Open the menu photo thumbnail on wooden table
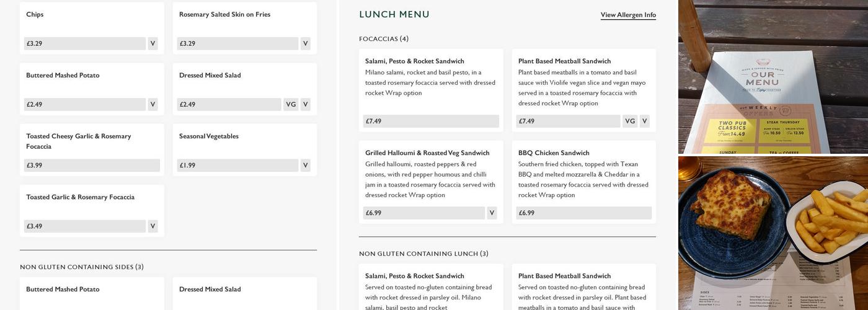868x310 pixels. point(773,77)
